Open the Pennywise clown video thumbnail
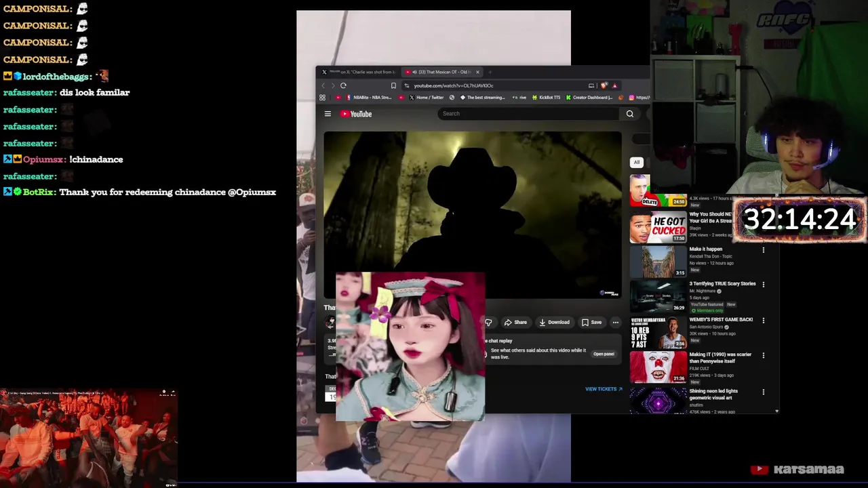The image size is (868, 488). [x=658, y=368]
